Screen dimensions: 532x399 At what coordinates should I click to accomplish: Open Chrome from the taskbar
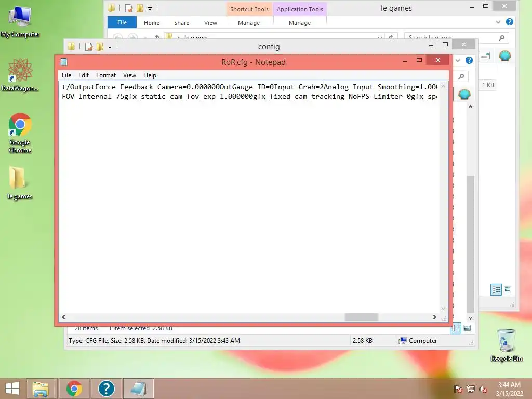(x=74, y=389)
